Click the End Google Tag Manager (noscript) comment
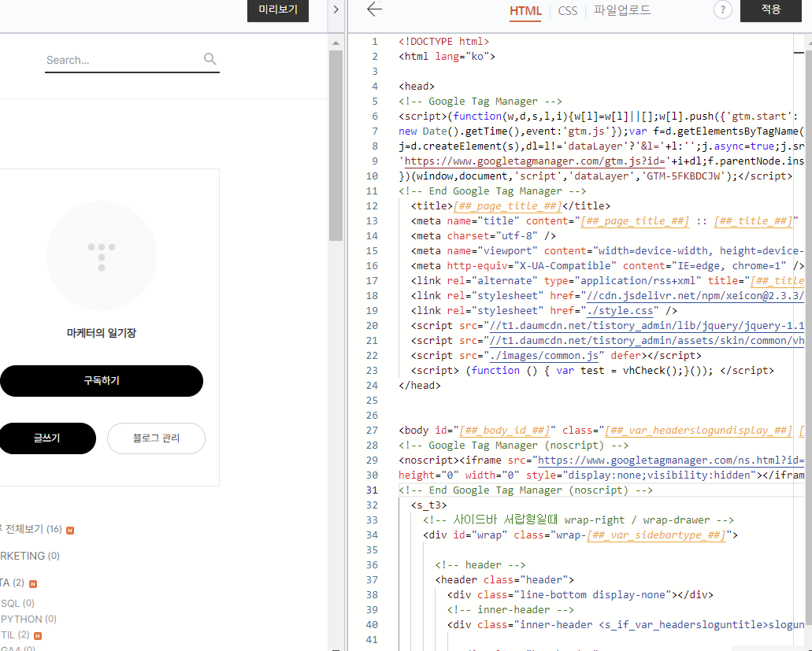Viewport: 812px width, 651px height. [525, 490]
